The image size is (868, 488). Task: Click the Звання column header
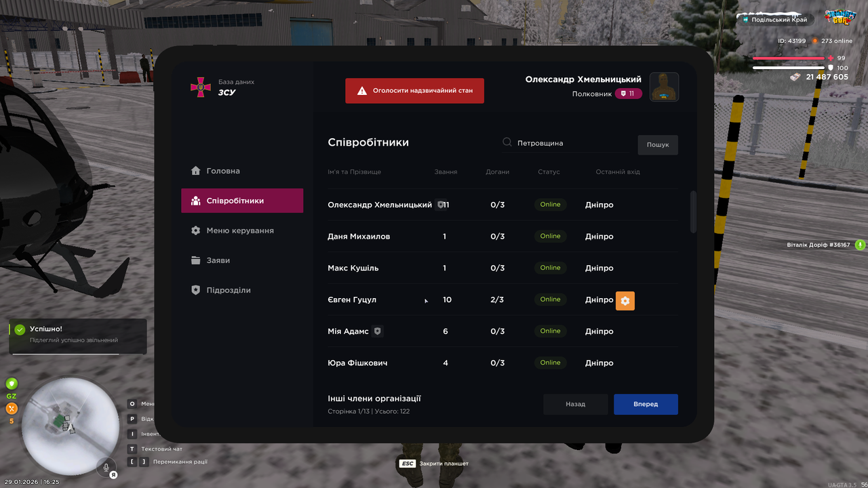pos(446,172)
